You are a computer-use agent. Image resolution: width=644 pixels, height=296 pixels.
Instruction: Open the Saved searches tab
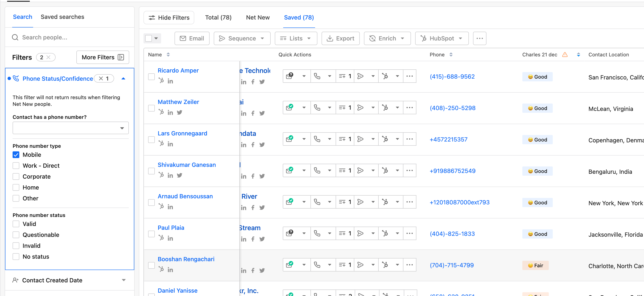tap(62, 17)
